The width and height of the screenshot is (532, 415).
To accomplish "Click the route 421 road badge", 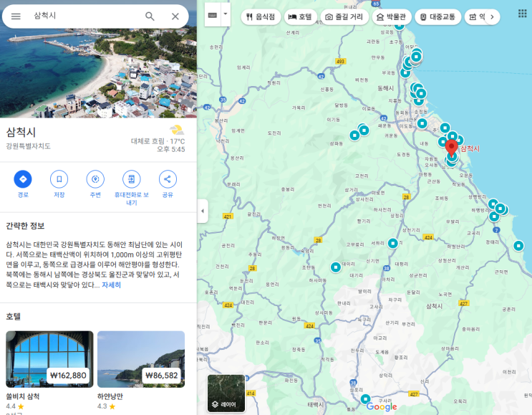I will [228, 216].
